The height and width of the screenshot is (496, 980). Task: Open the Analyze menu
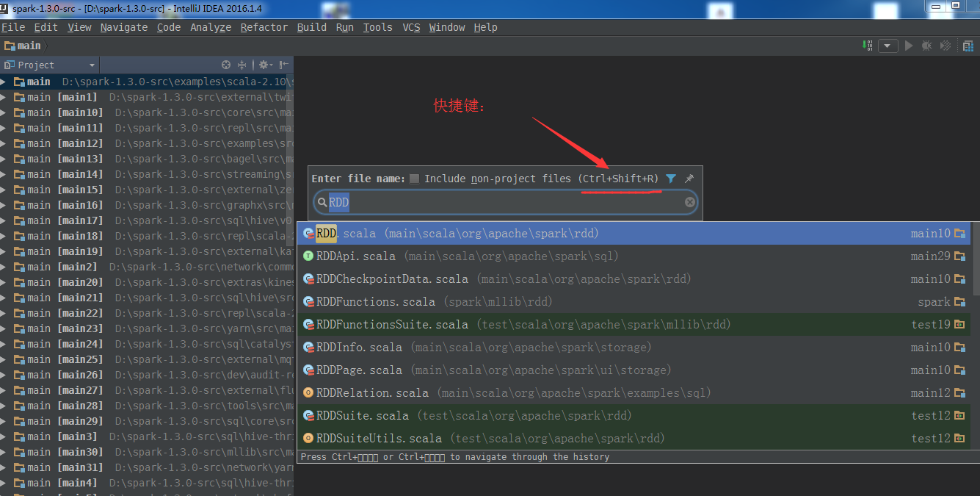(211, 27)
